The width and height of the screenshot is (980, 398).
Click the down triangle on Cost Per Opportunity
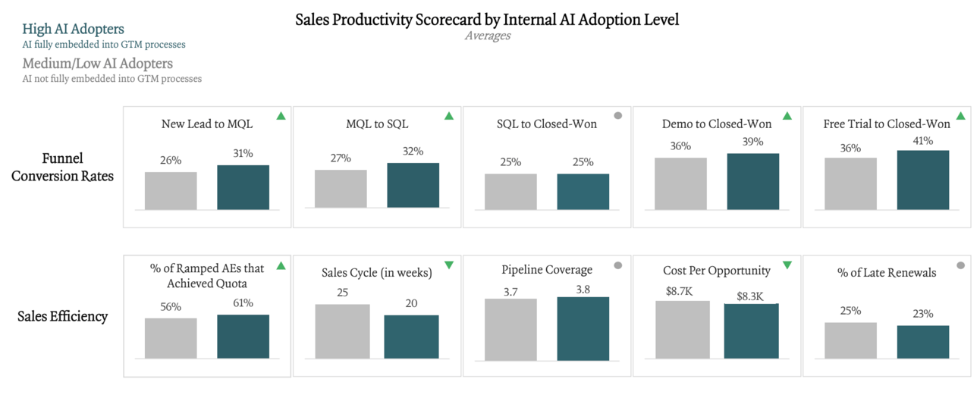[x=787, y=265]
